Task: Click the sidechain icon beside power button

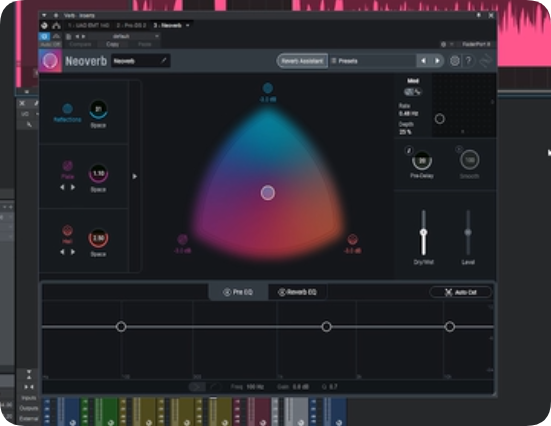Action: click(56, 36)
